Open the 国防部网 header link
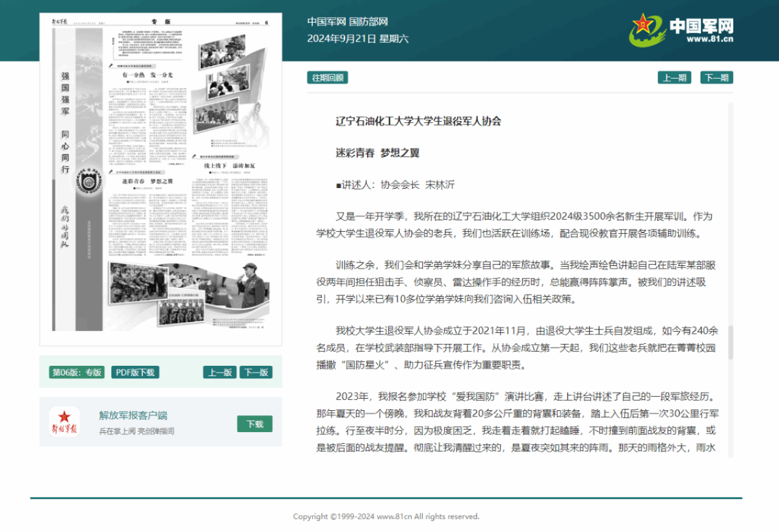 368,22
